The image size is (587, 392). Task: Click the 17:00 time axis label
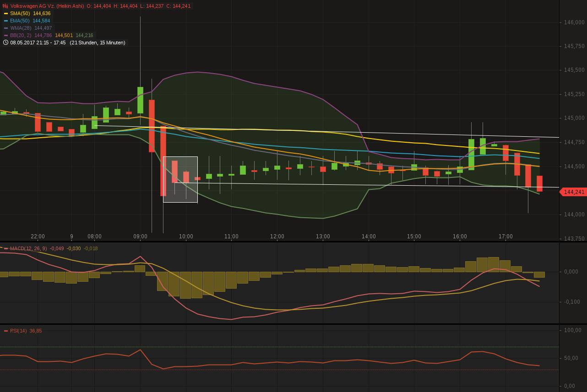click(505, 236)
